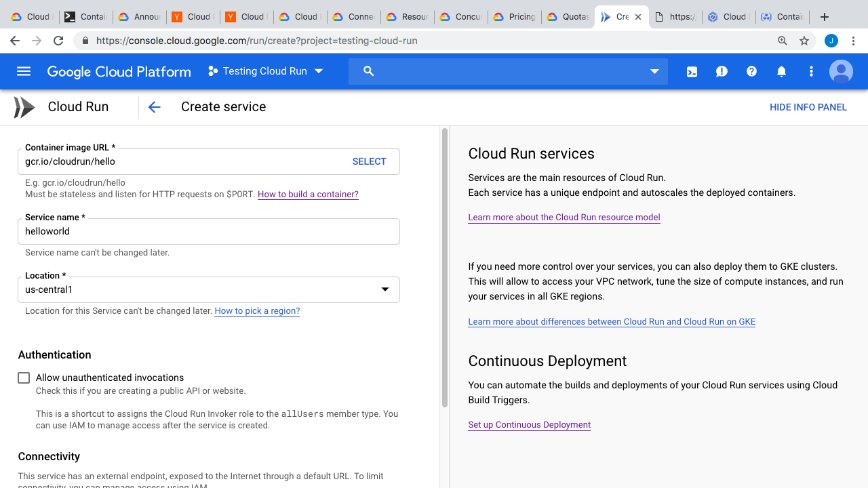Viewport: 868px width, 488px height.
Task: Open the browser zoom icon in address bar
Action: point(782,41)
